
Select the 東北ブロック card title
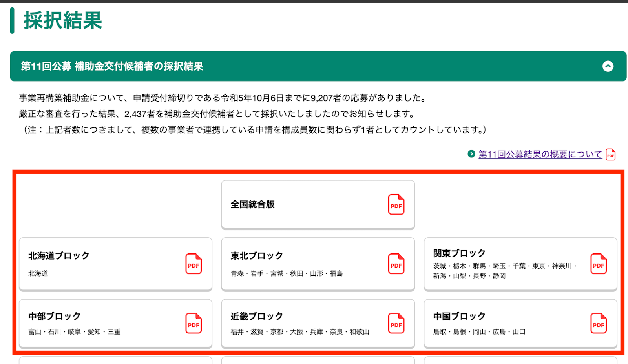coord(257,256)
